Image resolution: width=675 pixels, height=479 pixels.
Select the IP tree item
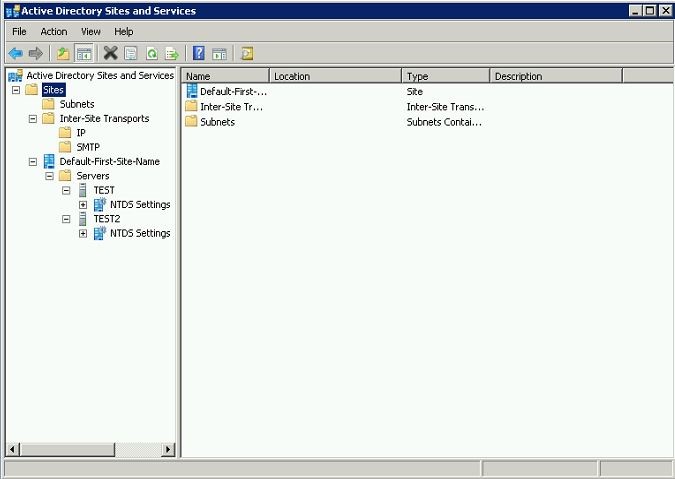[x=81, y=133]
